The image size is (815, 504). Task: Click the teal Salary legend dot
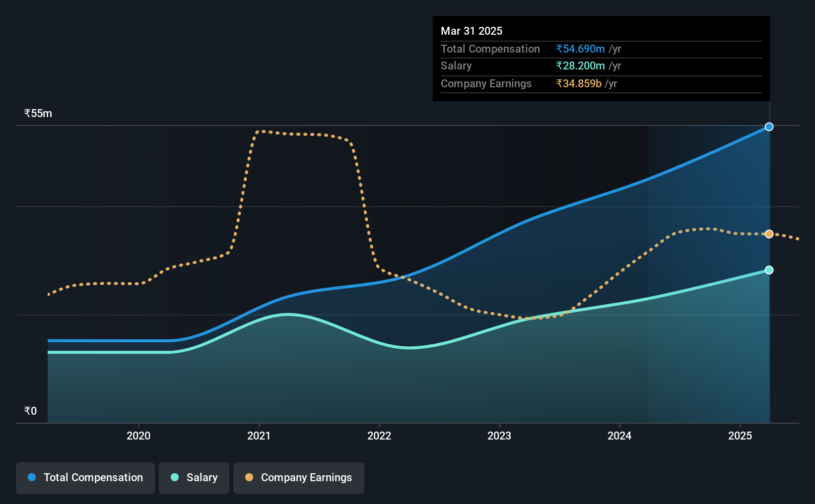click(x=175, y=477)
